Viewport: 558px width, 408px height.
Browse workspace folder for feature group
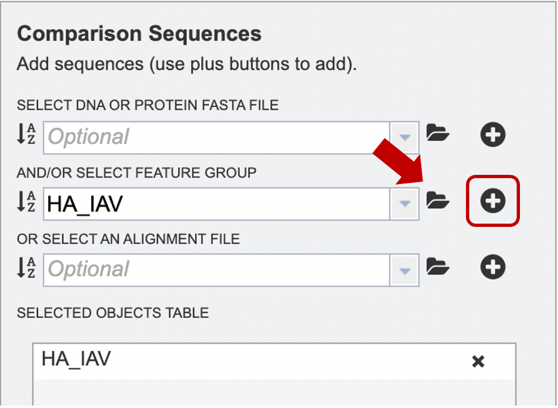[x=438, y=200]
